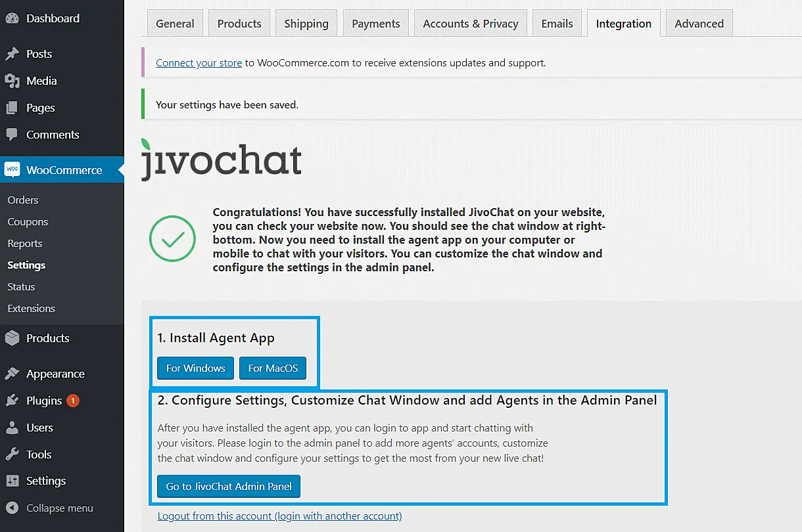Click the Products box icon
The width and height of the screenshot is (802, 532).
[12, 338]
